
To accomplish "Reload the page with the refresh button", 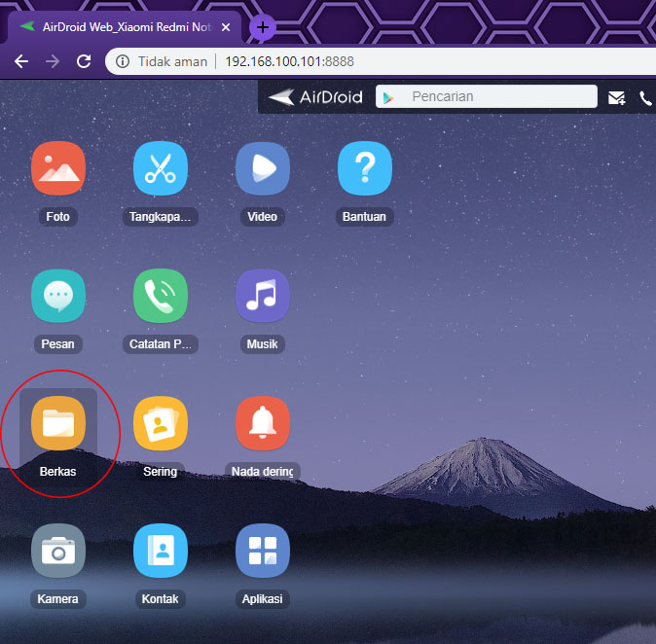I will (x=84, y=61).
